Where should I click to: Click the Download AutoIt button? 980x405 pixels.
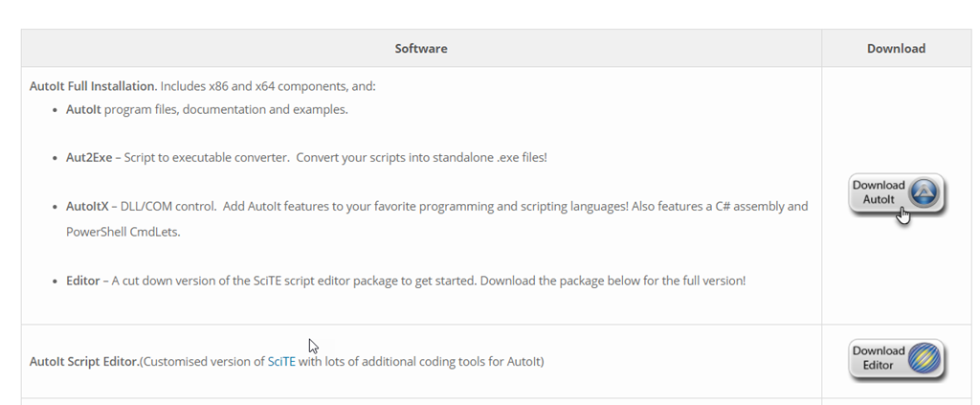[896, 194]
